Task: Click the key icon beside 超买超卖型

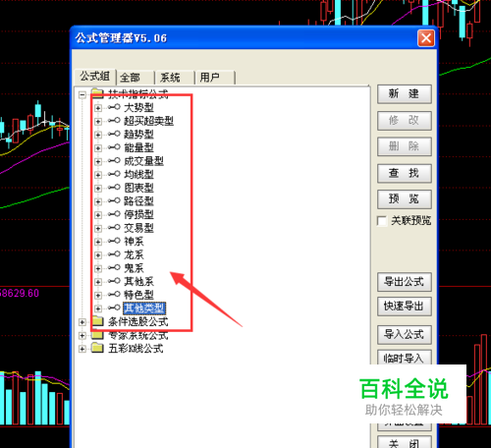Action: pos(114,120)
